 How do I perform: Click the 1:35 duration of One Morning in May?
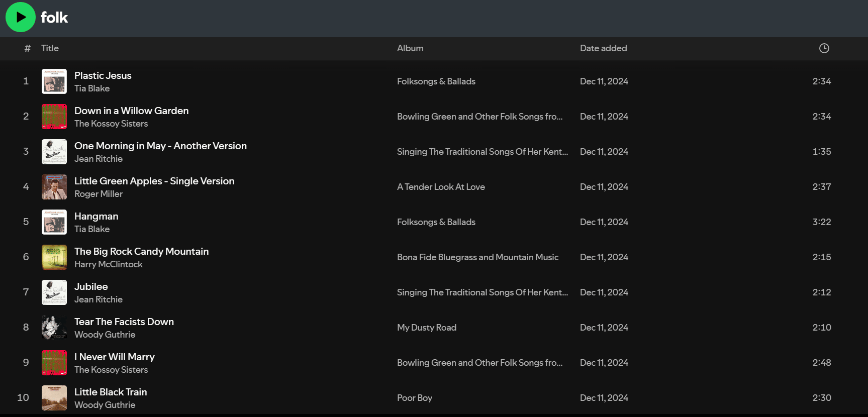(822, 152)
